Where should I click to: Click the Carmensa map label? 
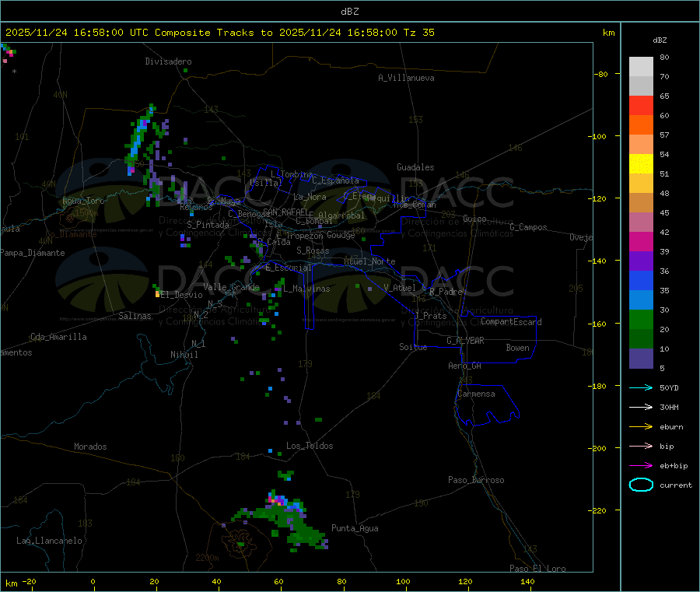(x=476, y=394)
